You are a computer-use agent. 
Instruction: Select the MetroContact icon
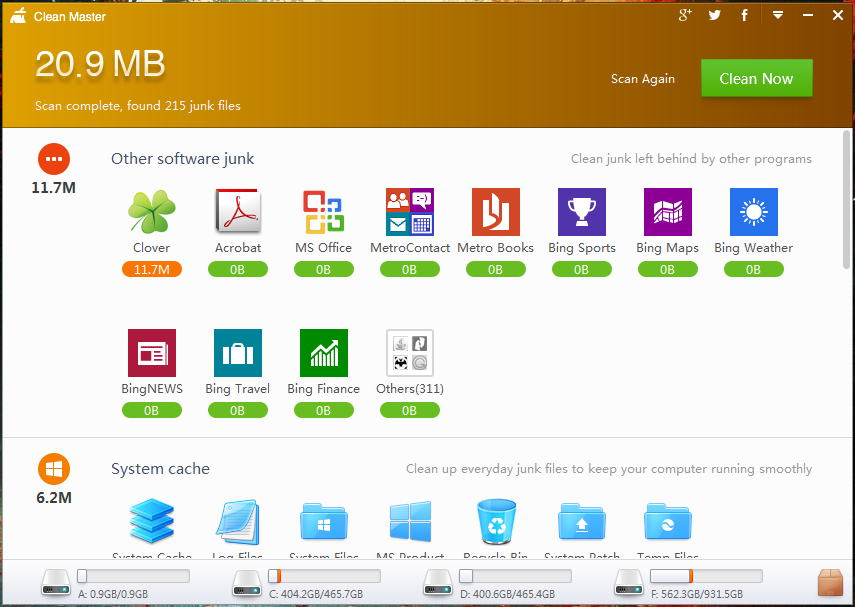pos(409,212)
